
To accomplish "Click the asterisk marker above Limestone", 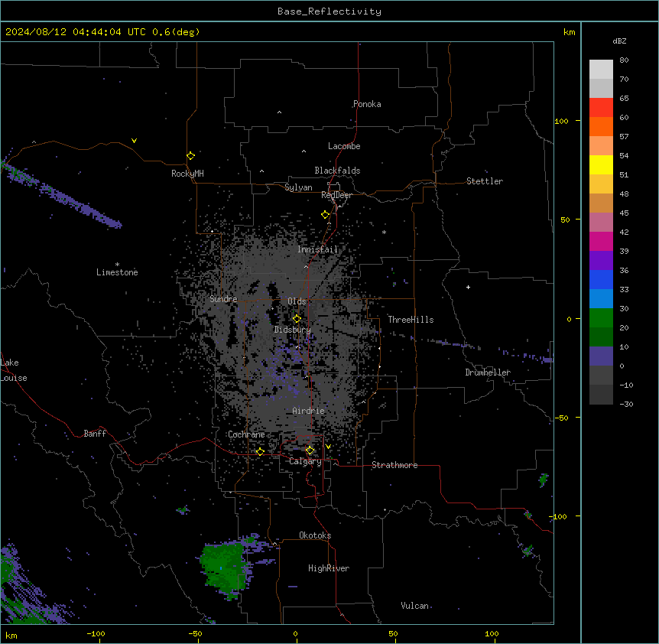I will (x=117, y=265).
